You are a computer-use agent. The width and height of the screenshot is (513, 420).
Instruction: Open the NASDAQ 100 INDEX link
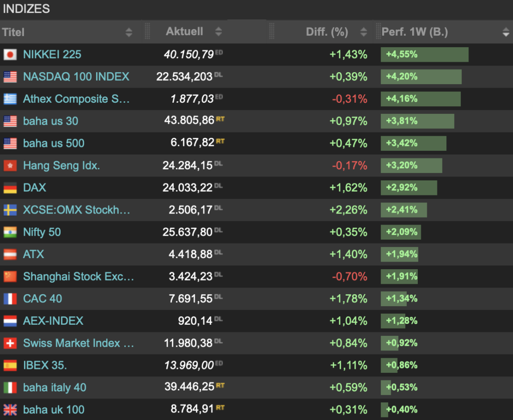76,77
